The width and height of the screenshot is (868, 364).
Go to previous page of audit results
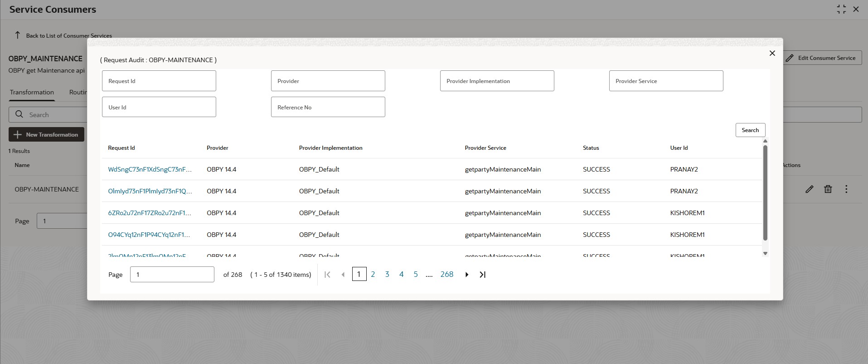[343, 274]
